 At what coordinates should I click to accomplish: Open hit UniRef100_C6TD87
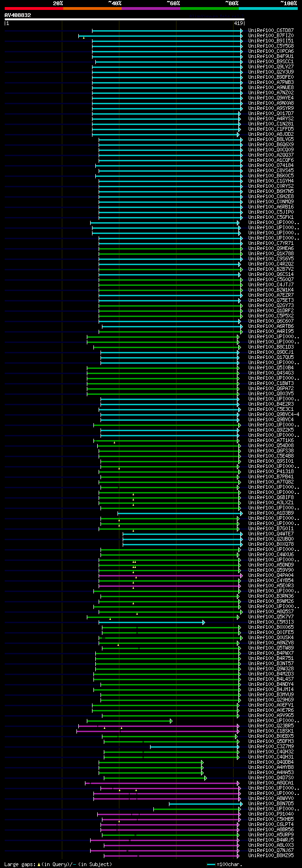pos(271,31)
